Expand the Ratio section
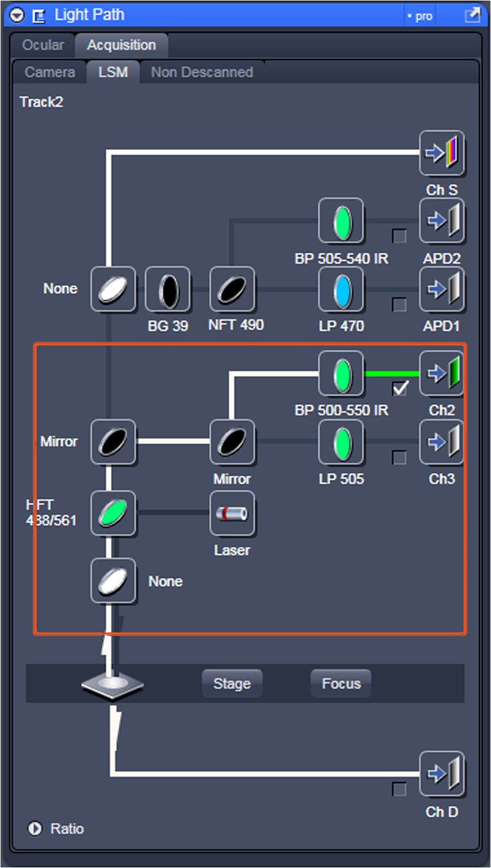The image size is (491, 868). pos(35,829)
